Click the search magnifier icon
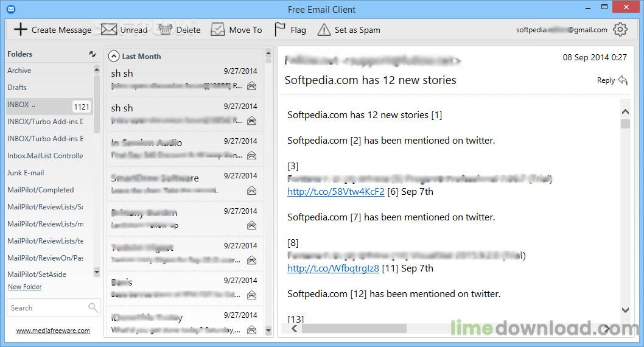644x347 pixels. point(93,307)
